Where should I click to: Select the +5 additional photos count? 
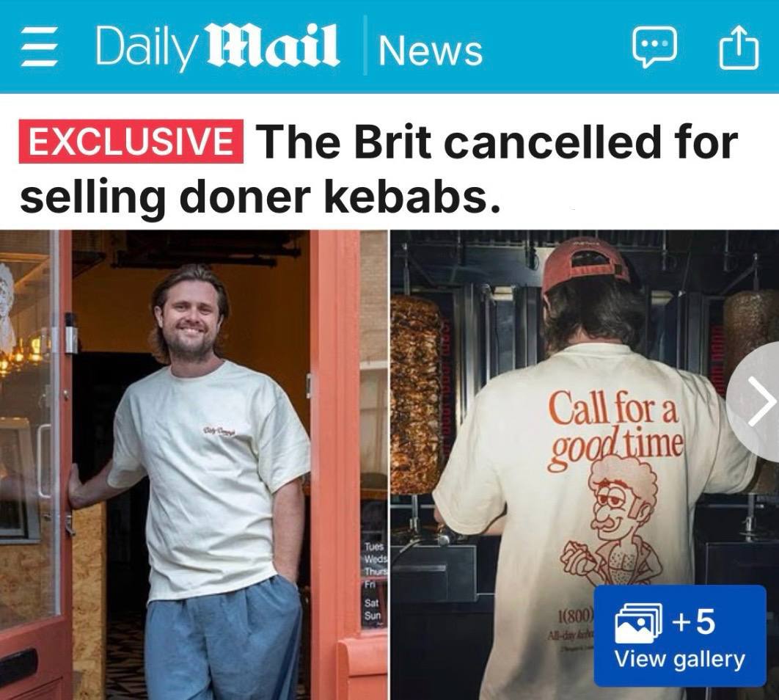[x=694, y=622]
